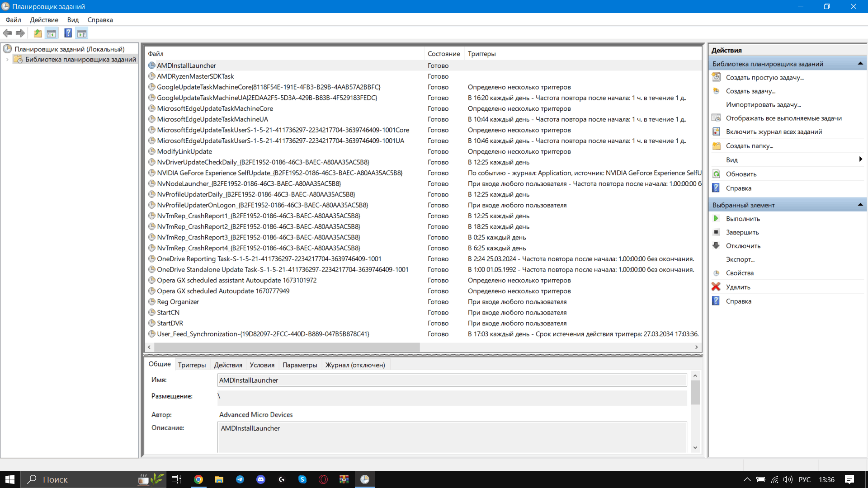Open Telegram from the taskbar
Screen dimensions: 868x488
click(x=240, y=479)
